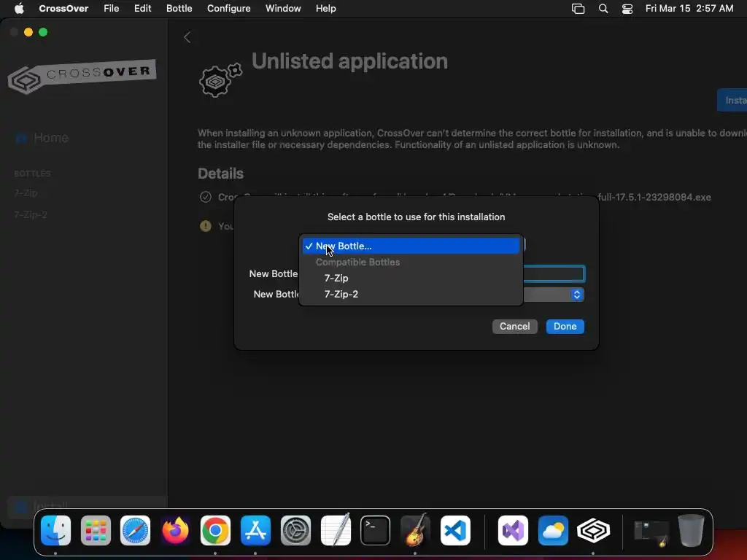
Task: Minimize the CrossOver window with yellow button
Action: coord(28,32)
